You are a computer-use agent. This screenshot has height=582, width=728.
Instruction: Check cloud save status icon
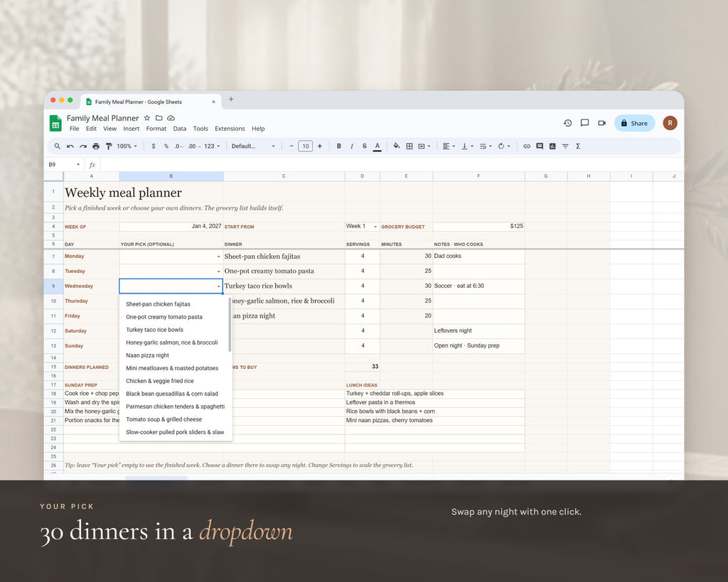[171, 118]
